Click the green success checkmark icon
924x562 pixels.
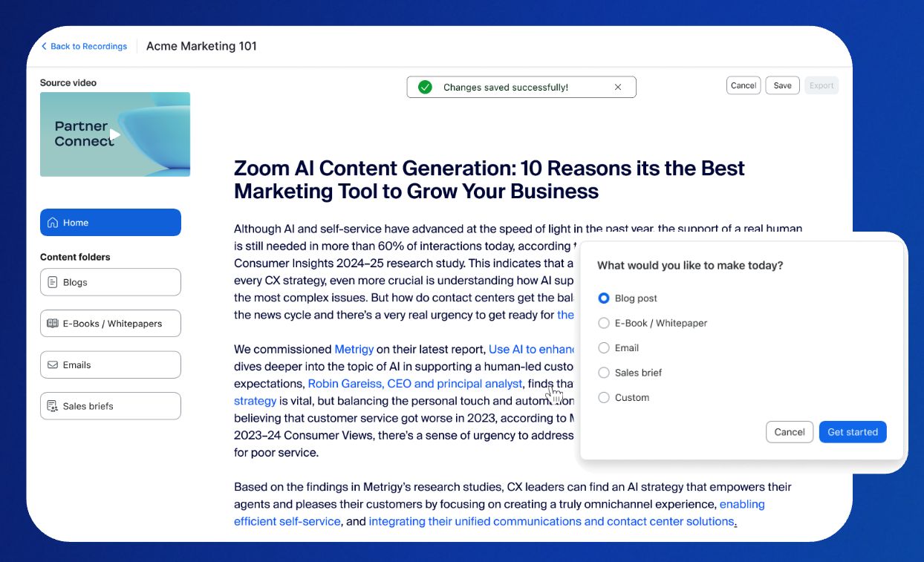[x=425, y=87]
